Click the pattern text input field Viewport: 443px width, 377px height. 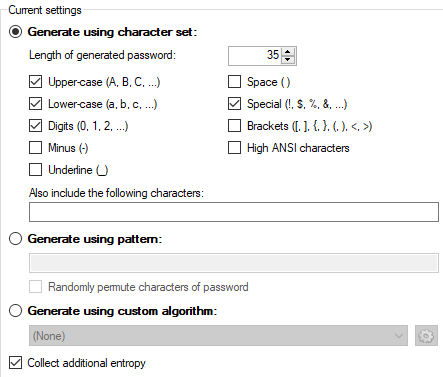point(234,263)
